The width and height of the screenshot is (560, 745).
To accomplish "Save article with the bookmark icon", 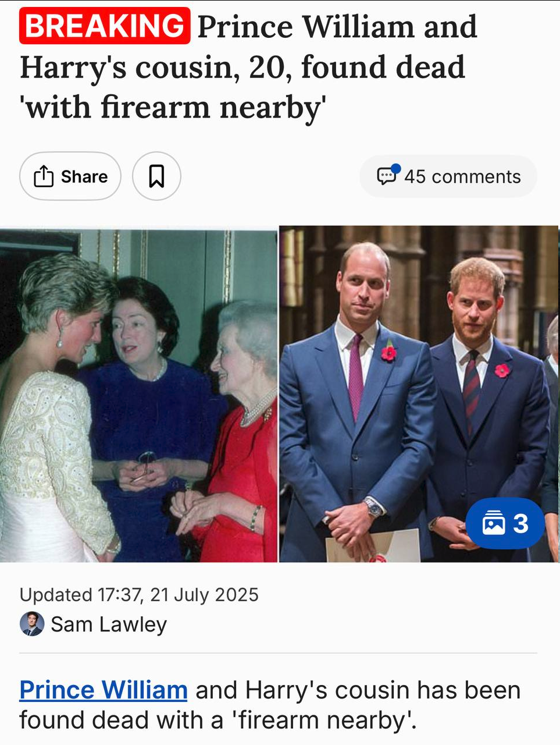I will click(156, 176).
